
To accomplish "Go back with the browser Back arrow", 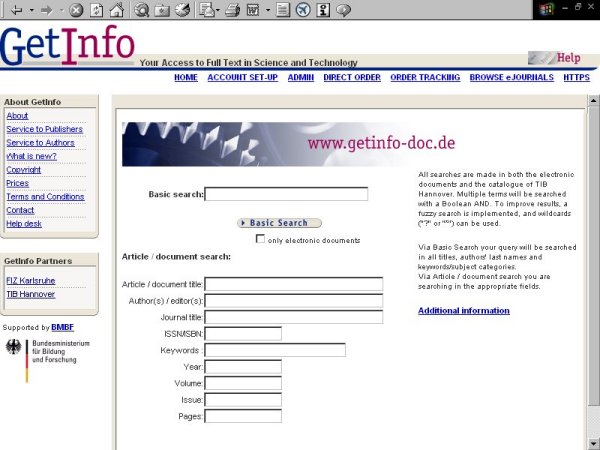I will [x=16, y=10].
